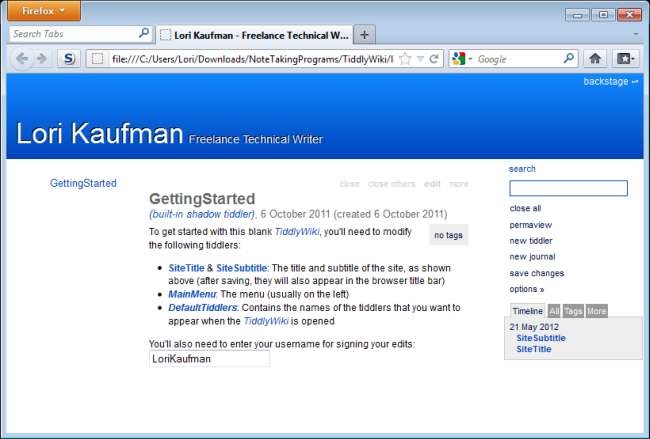The image size is (650, 439).
Task: Open the orange Firefox menu button
Action: [44, 11]
